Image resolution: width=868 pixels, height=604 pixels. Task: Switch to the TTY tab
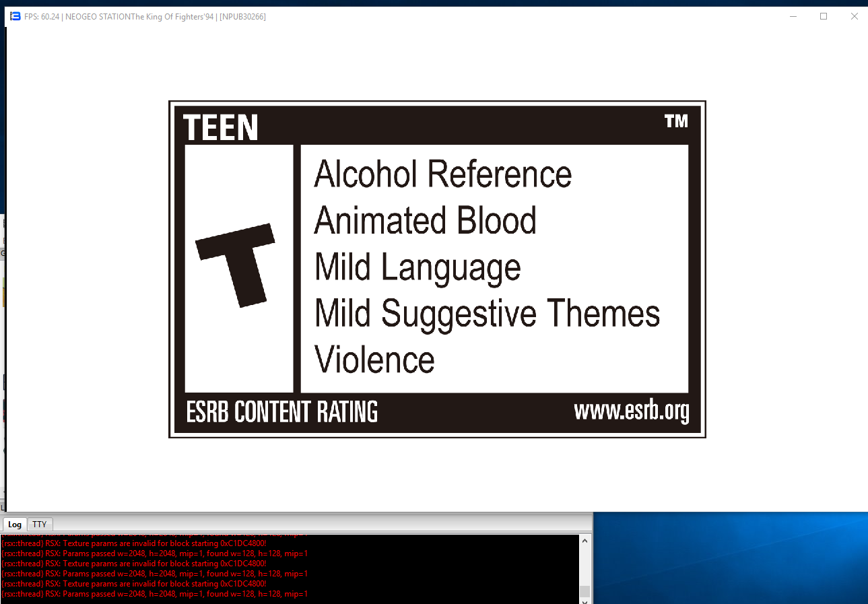click(40, 525)
